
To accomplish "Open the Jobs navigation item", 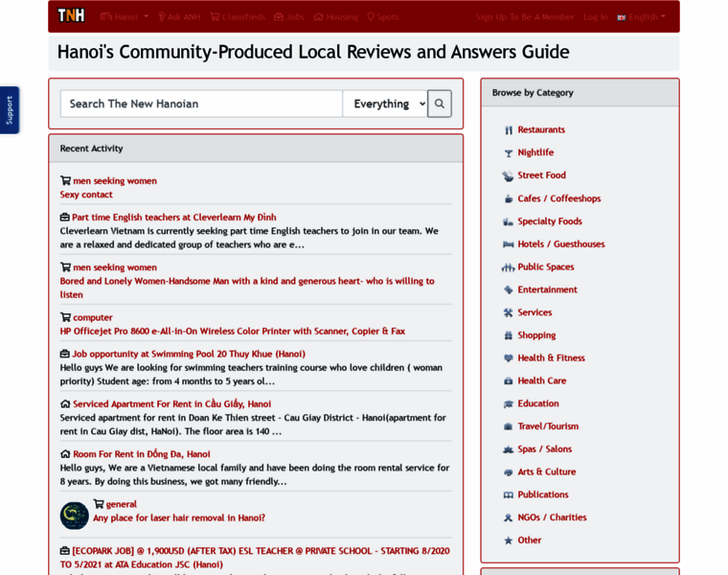I will tap(289, 16).
